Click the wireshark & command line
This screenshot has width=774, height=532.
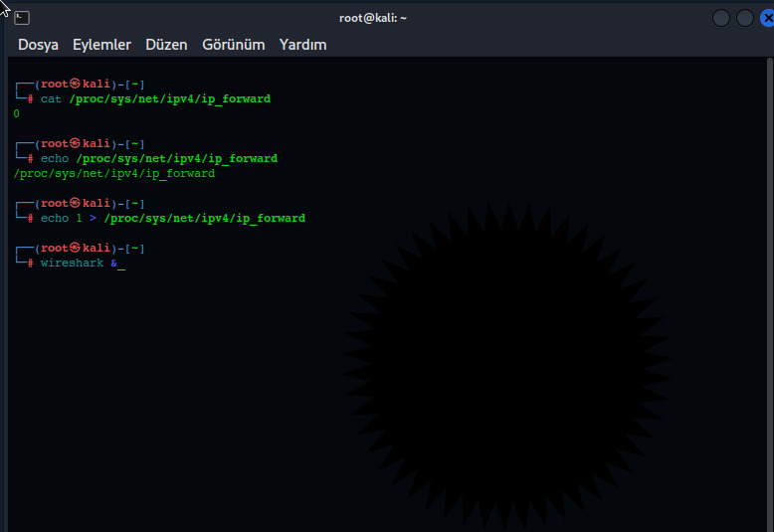pos(79,264)
